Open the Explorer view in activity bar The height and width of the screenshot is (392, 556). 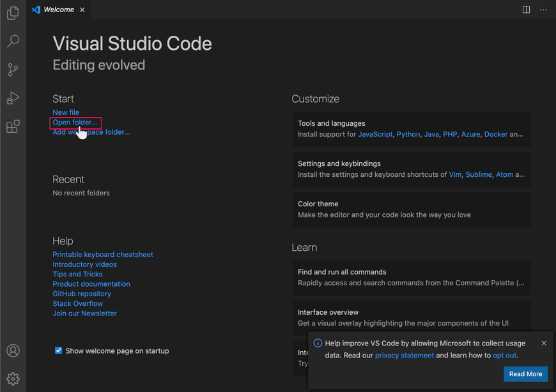(x=13, y=13)
